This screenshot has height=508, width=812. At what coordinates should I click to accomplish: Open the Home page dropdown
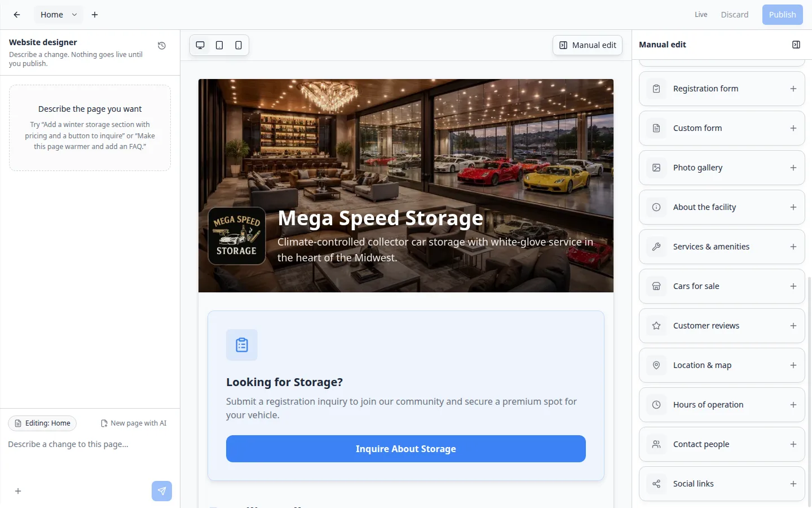click(59, 15)
